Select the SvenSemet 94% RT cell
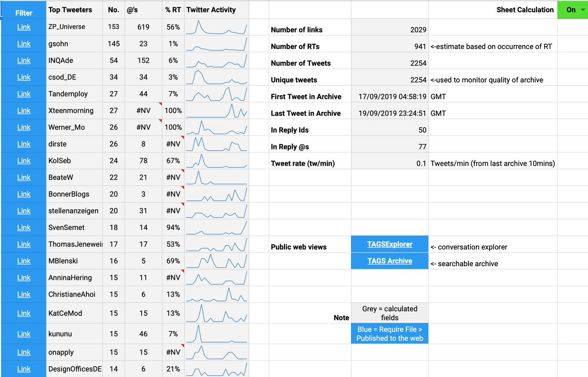 173,227
